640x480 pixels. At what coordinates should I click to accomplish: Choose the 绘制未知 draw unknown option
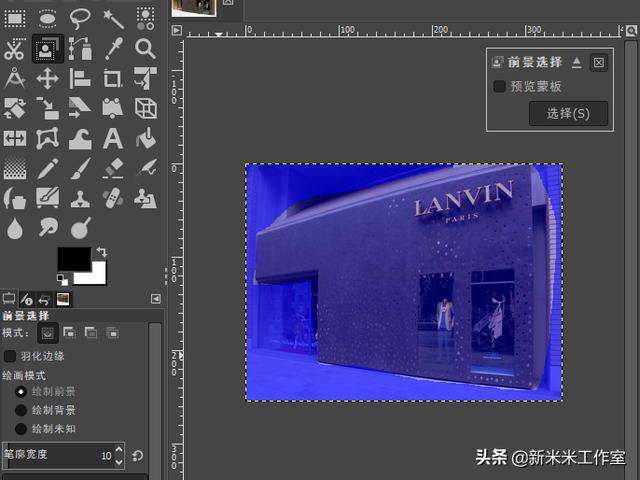point(21,429)
